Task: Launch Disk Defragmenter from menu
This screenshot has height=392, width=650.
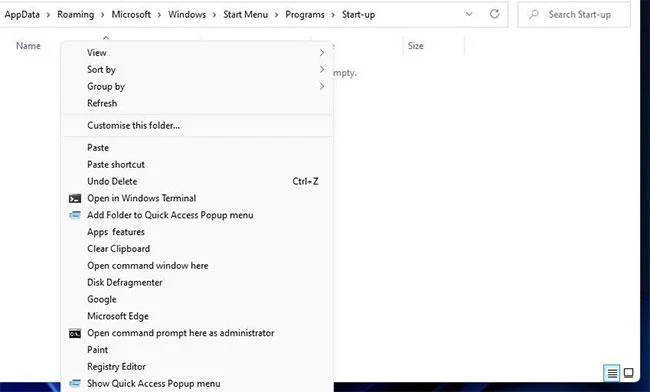Action: pyautogui.click(x=197, y=283)
